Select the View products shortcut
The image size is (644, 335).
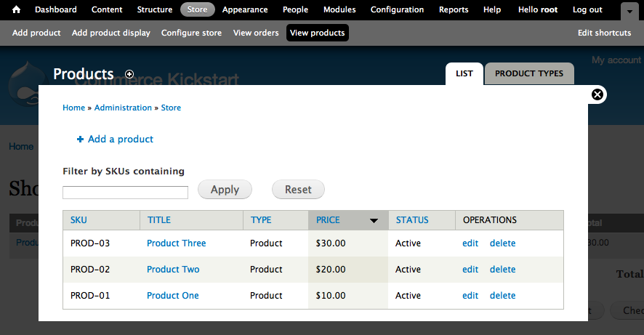click(x=318, y=33)
